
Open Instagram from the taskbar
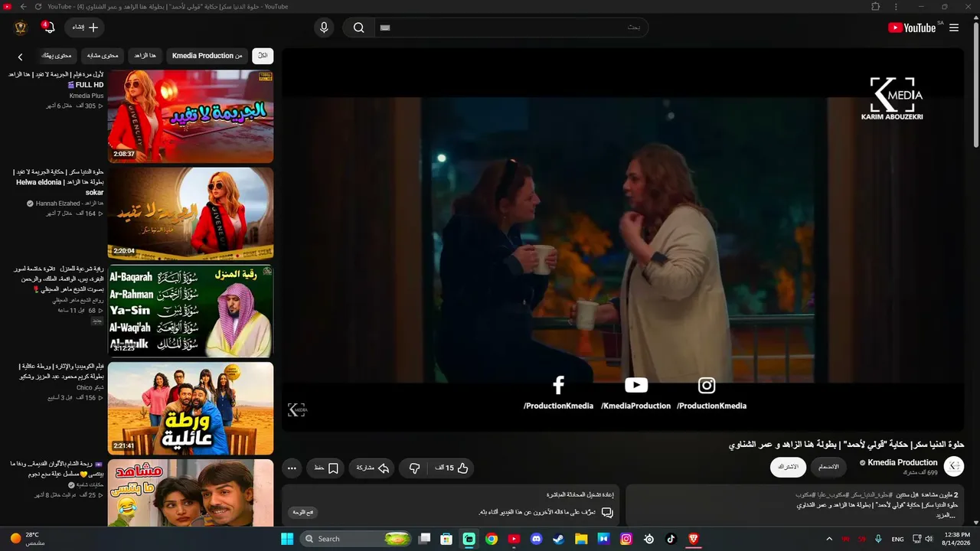coord(626,539)
